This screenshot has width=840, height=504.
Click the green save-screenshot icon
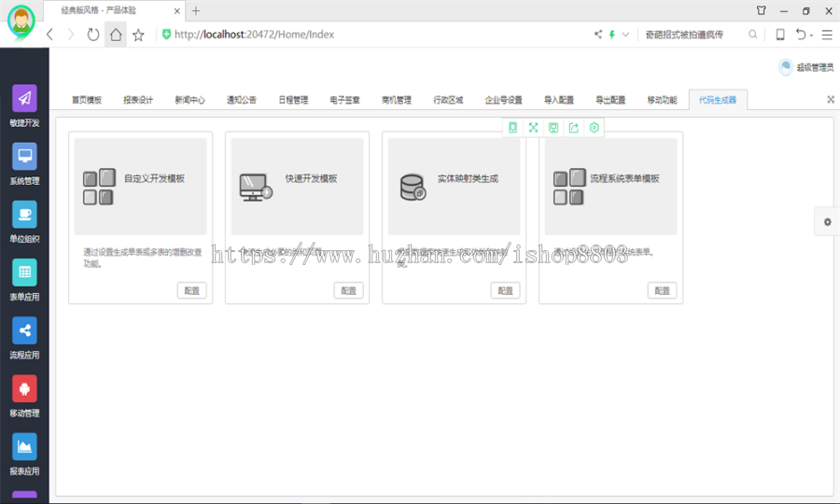[x=553, y=128]
